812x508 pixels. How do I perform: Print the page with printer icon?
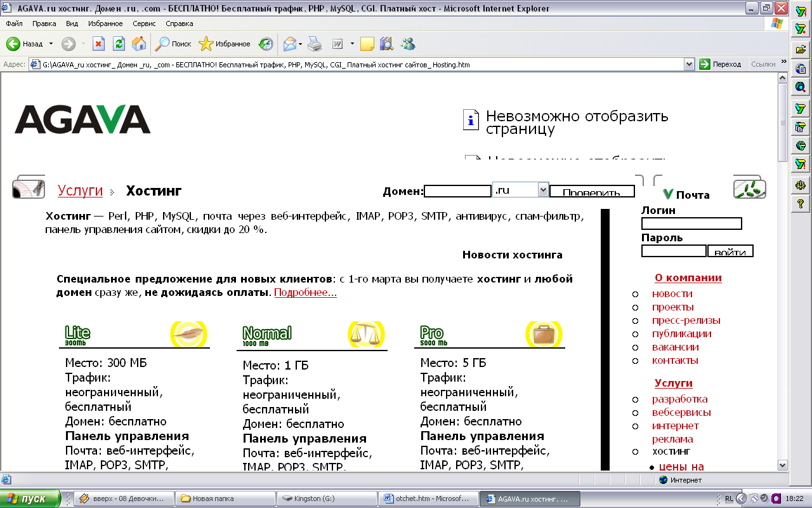315,44
